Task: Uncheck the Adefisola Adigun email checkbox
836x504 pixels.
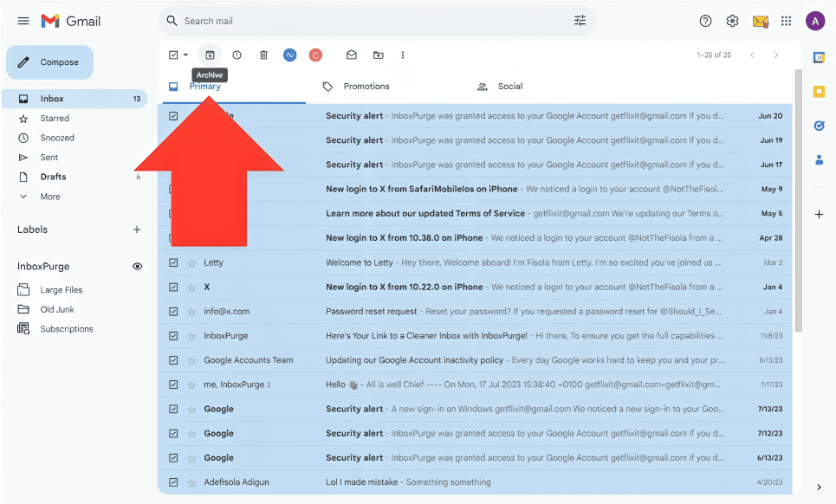Action: pos(173,482)
